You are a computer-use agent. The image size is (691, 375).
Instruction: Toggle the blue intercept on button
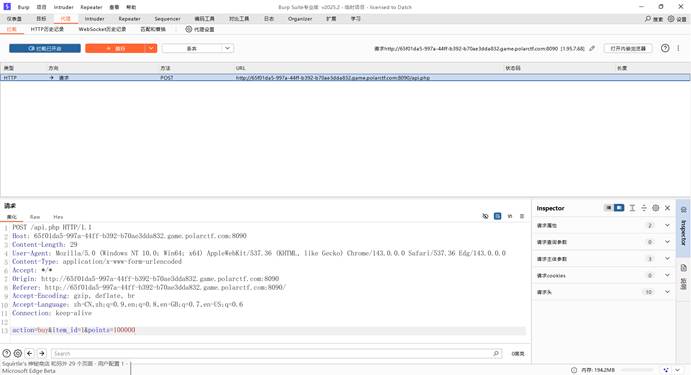point(45,48)
